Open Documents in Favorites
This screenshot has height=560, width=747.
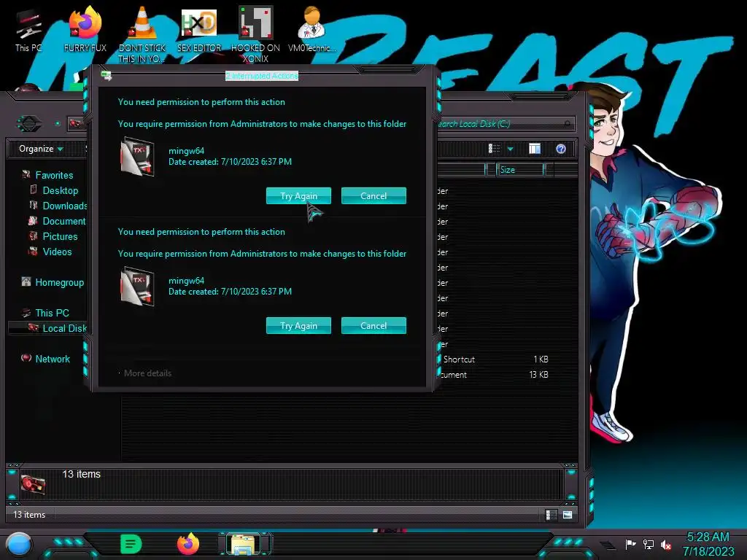[64, 221]
